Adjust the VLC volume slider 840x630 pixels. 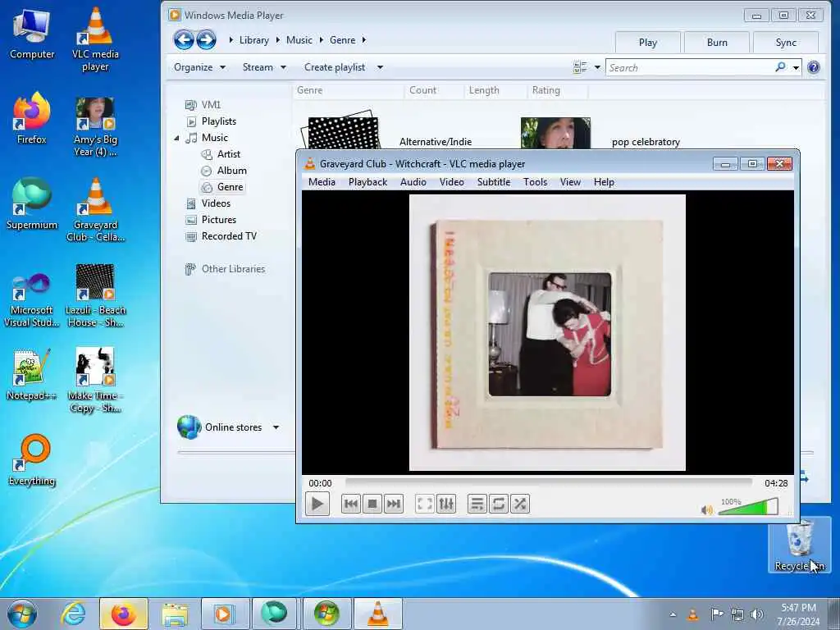(x=748, y=507)
